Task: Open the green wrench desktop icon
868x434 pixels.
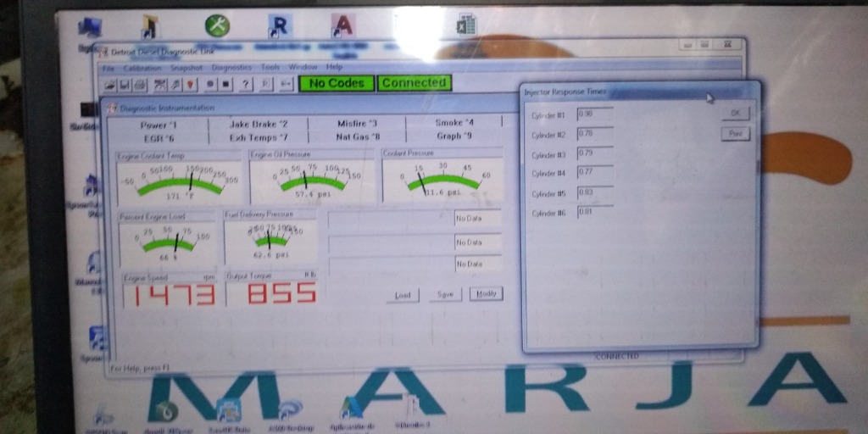Action: (x=217, y=26)
